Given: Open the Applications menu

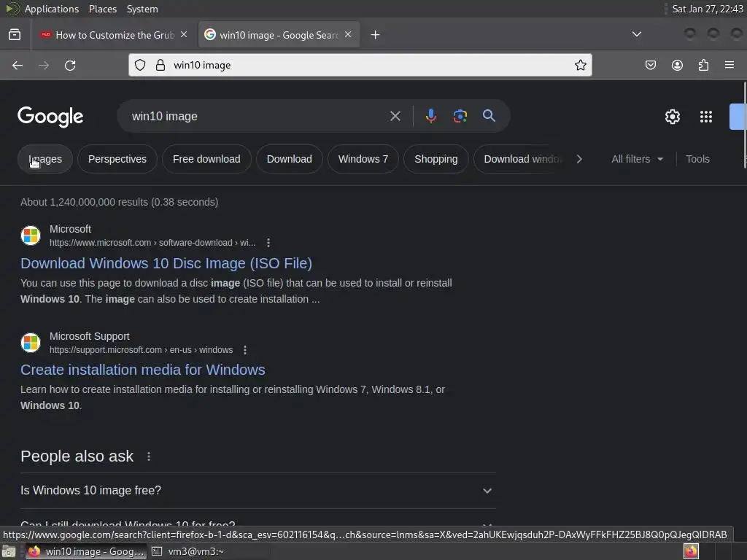Looking at the screenshot, I should [x=52, y=9].
